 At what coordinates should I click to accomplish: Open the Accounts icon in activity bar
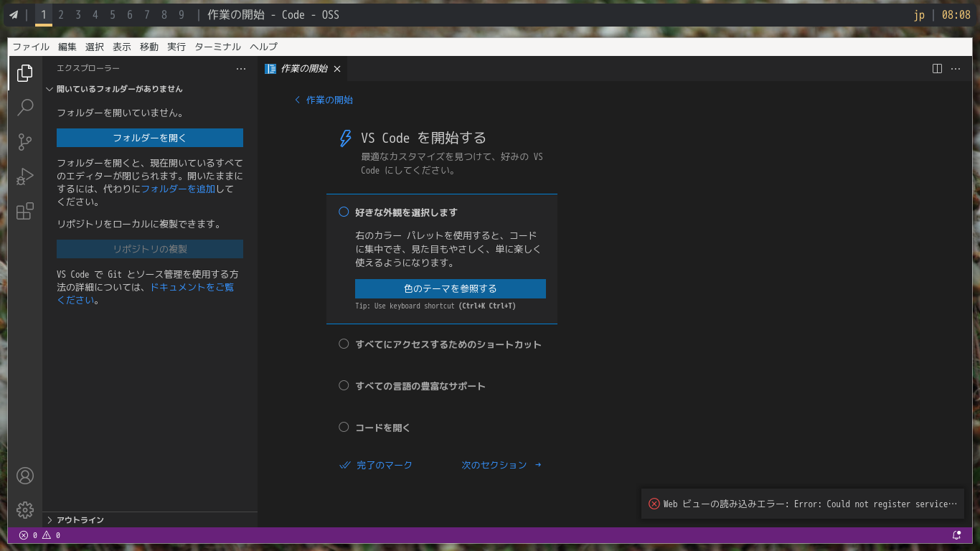(x=25, y=476)
